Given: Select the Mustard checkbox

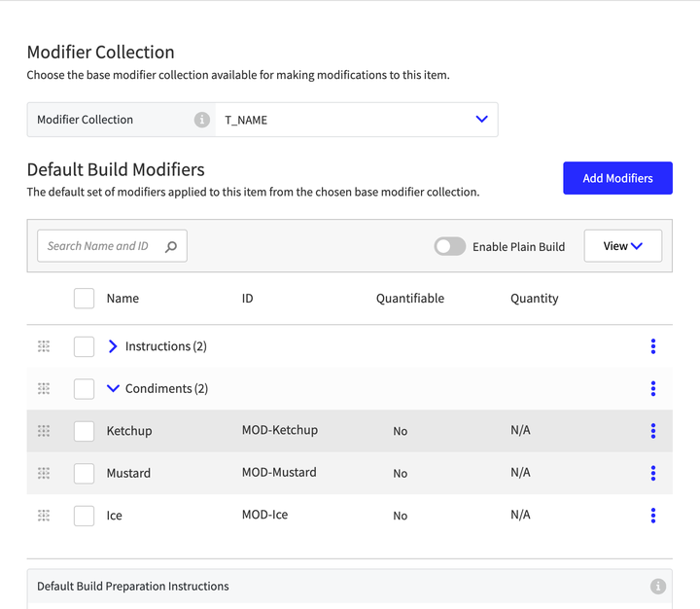Looking at the screenshot, I should [x=84, y=473].
